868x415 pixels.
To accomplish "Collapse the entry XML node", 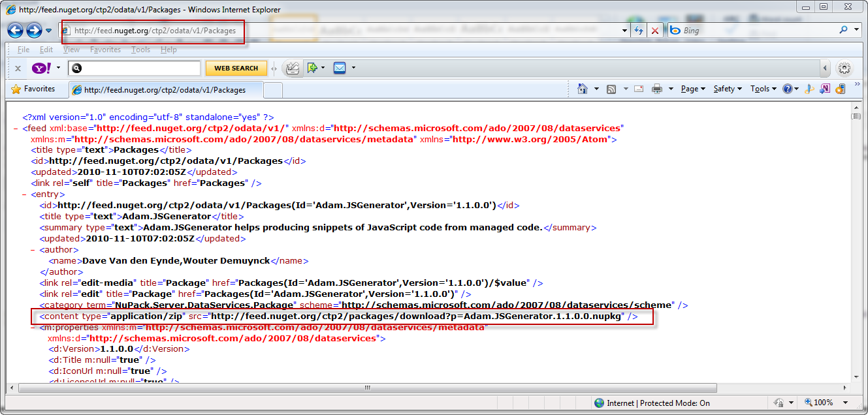I will click(x=25, y=194).
